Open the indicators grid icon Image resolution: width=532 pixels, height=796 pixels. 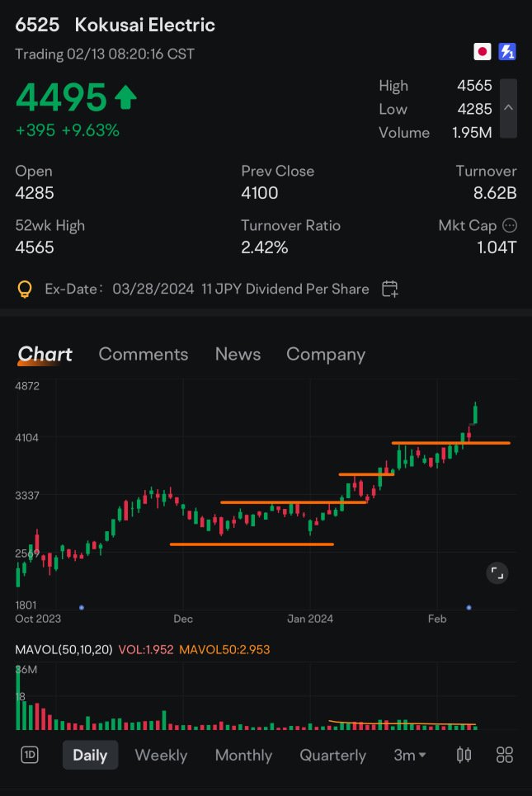pyautogui.click(x=505, y=755)
